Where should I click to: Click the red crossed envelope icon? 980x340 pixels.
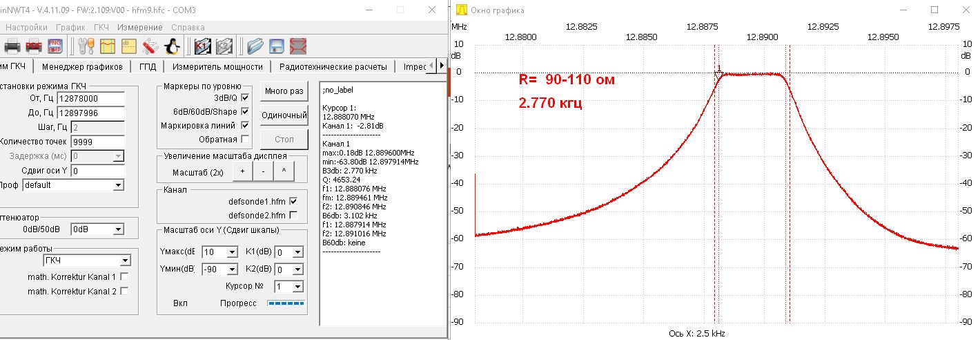(x=298, y=46)
